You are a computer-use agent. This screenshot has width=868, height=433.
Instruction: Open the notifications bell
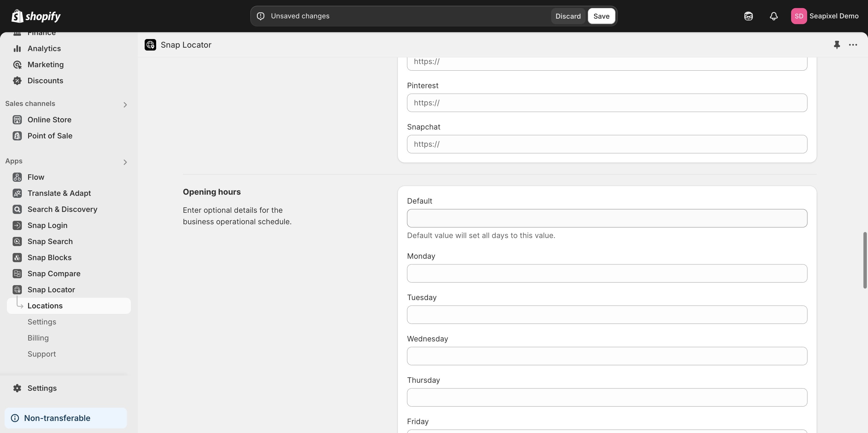point(773,16)
